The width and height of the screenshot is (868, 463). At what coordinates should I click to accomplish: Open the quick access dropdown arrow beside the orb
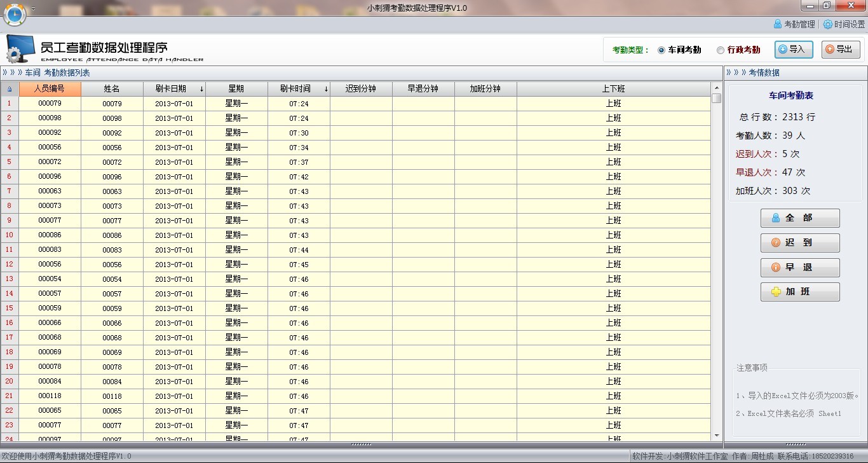tap(33, 10)
